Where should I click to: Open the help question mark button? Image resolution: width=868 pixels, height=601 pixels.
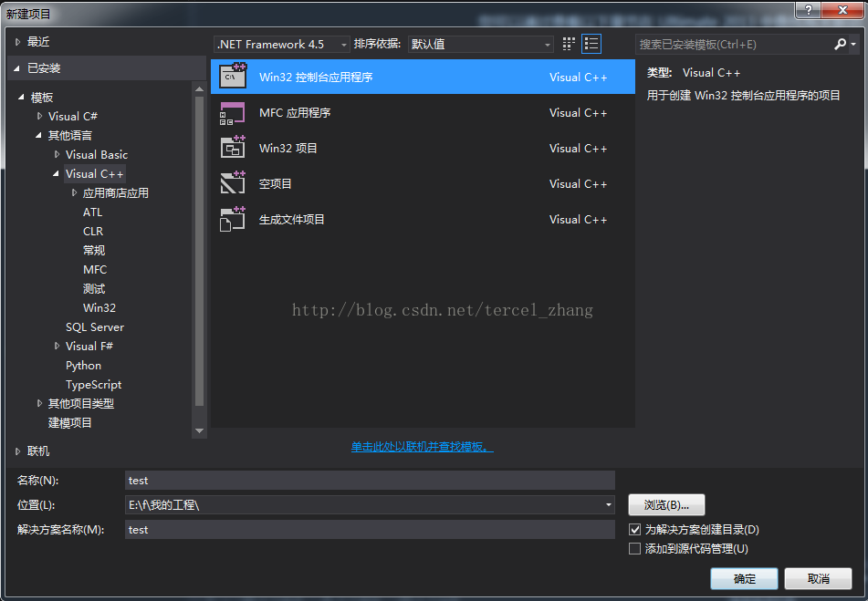click(x=808, y=10)
